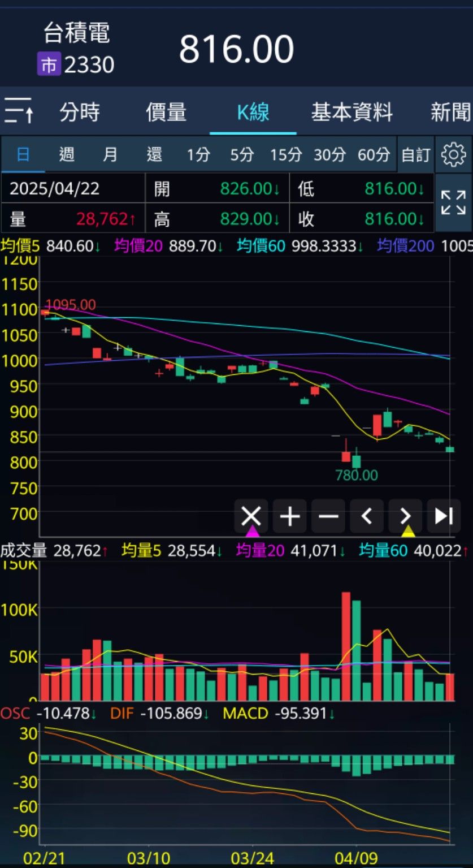Select 週 weekly period
The height and width of the screenshot is (868, 473).
tap(67, 154)
